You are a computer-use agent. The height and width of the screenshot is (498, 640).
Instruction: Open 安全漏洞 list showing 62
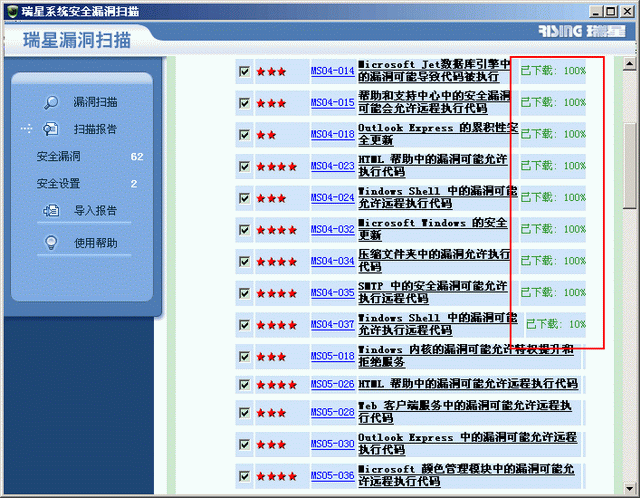click(x=90, y=156)
